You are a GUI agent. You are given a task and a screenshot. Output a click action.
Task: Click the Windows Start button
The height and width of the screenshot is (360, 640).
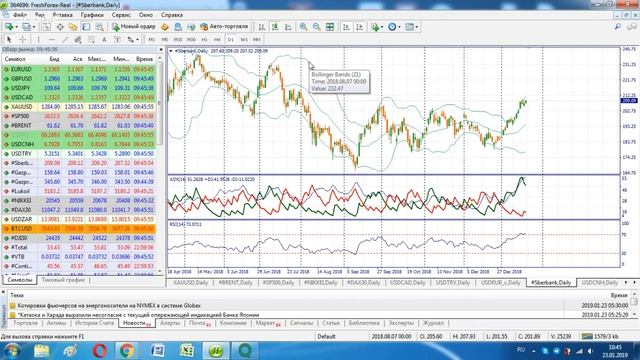[x=11, y=351]
